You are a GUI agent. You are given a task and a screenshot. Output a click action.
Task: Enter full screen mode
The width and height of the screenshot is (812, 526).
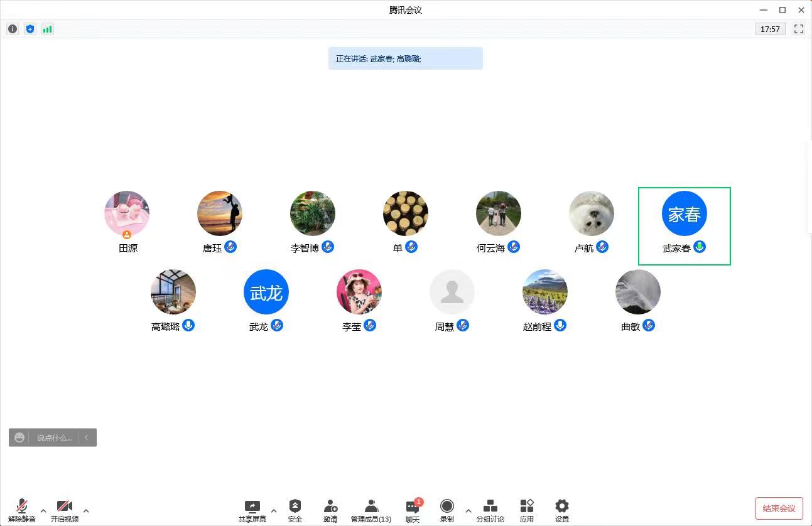tap(798, 29)
